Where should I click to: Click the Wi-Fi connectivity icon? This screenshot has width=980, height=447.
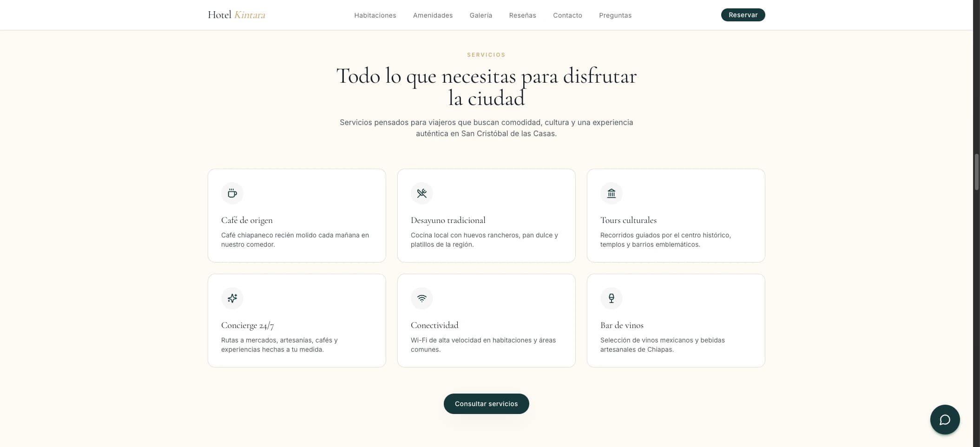422,298
